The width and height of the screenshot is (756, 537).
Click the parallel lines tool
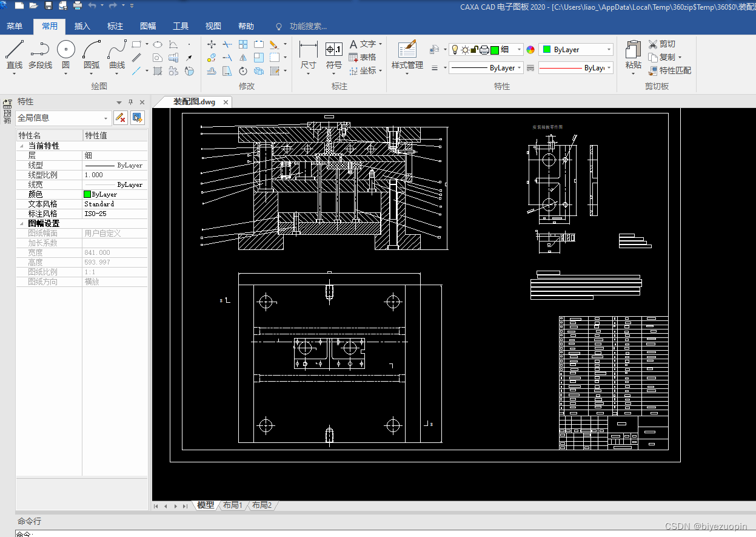(136, 58)
